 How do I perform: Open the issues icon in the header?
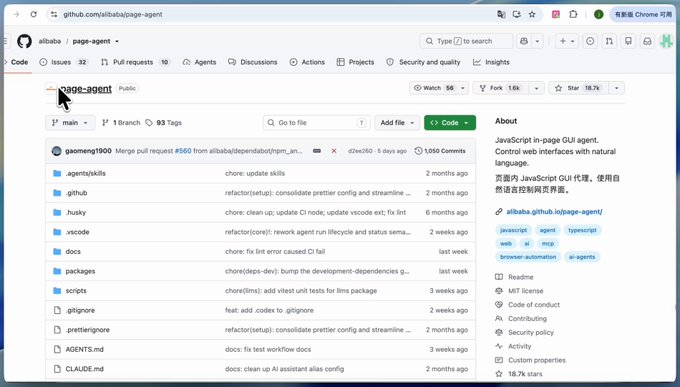pyautogui.click(x=590, y=41)
